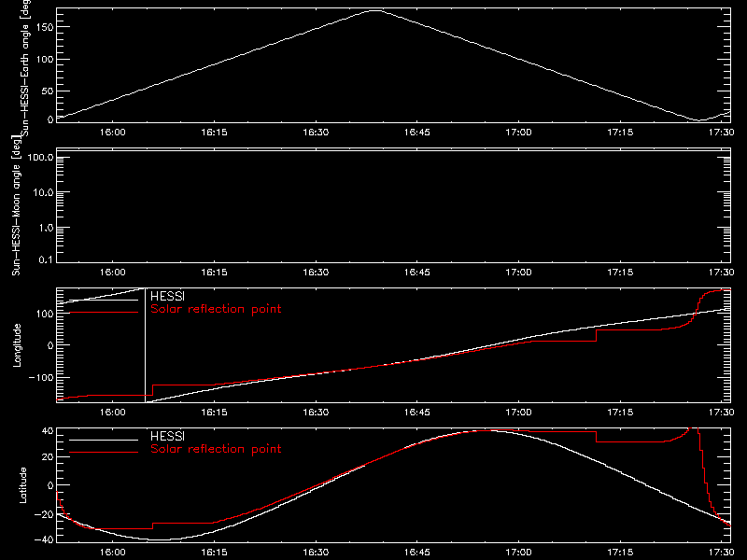747x560 pixels.
Task: Click 16:15 label under Moon angle plot
Action: point(215,273)
